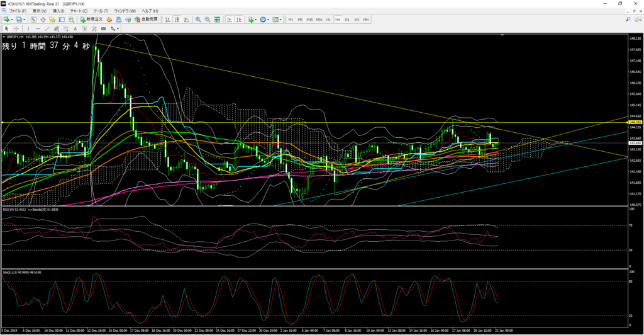
Task: Select the trendline drawing tool
Action: click(47, 29)
